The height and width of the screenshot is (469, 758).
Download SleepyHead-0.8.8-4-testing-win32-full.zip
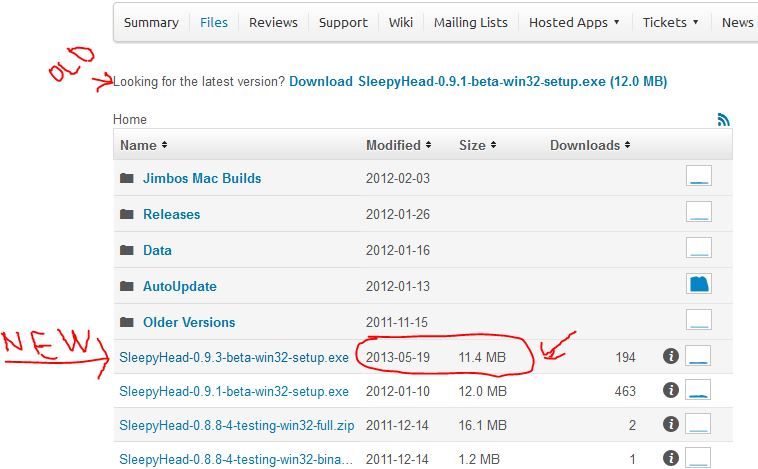click(237, 425)
